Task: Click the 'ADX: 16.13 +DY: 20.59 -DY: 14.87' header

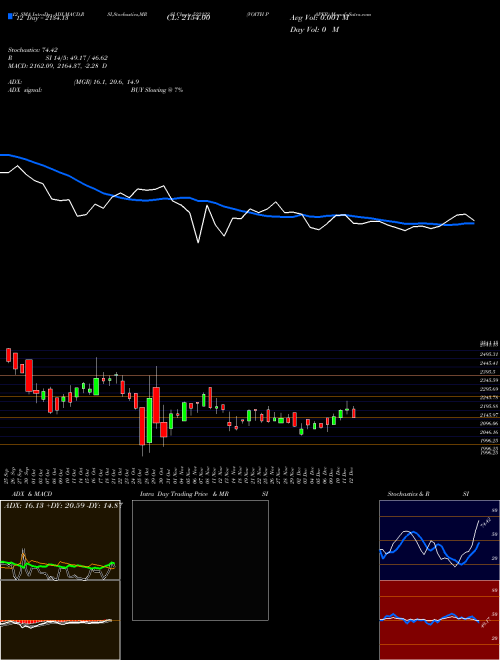Action: 63,505
